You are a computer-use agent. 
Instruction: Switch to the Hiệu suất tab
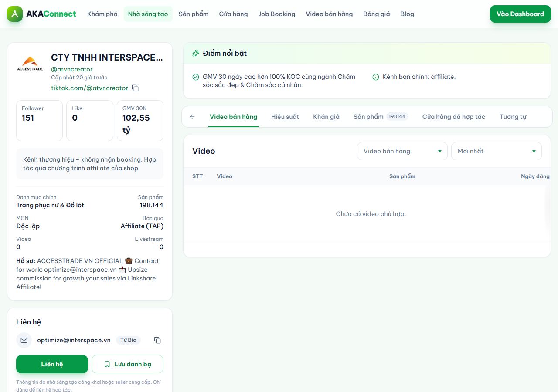point(285,117)
